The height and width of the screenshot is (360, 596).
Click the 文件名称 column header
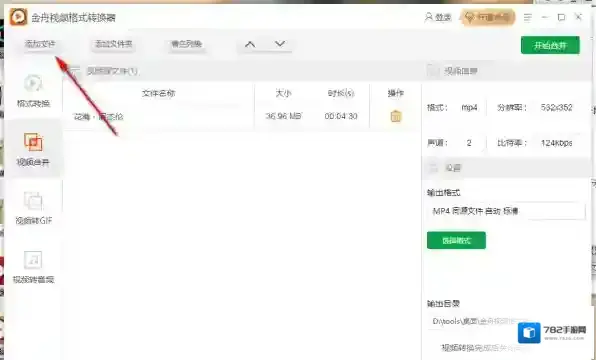(159, 93)
